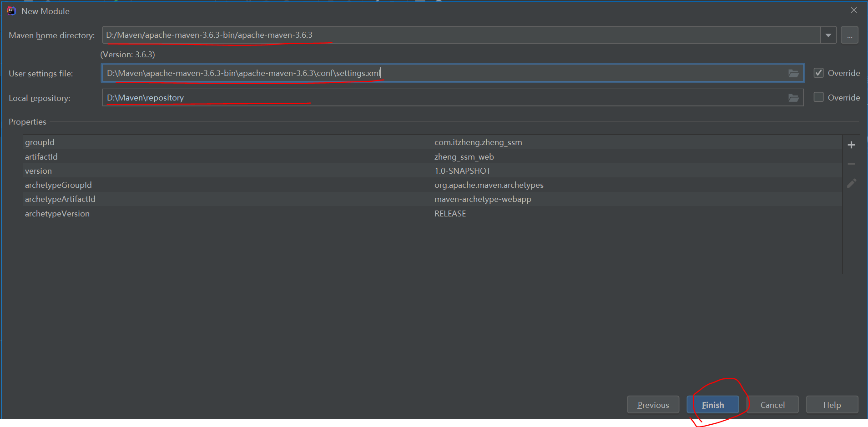The height and width of the screenshot is (427, 868).
Task: Click value org.apache.maven.archetypes
Action: click(489, 185)
